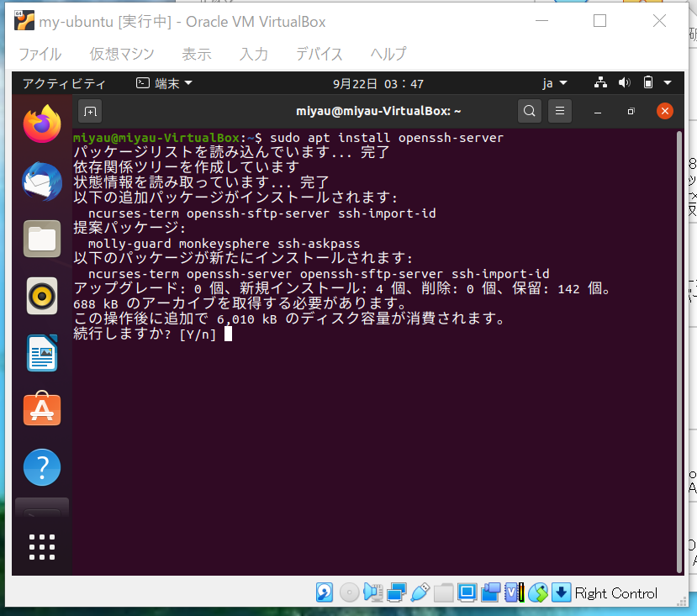The width and height of the screenshot is (697, 616).
Task: Open a new terminal tab
Action: (x=90, y=111)
